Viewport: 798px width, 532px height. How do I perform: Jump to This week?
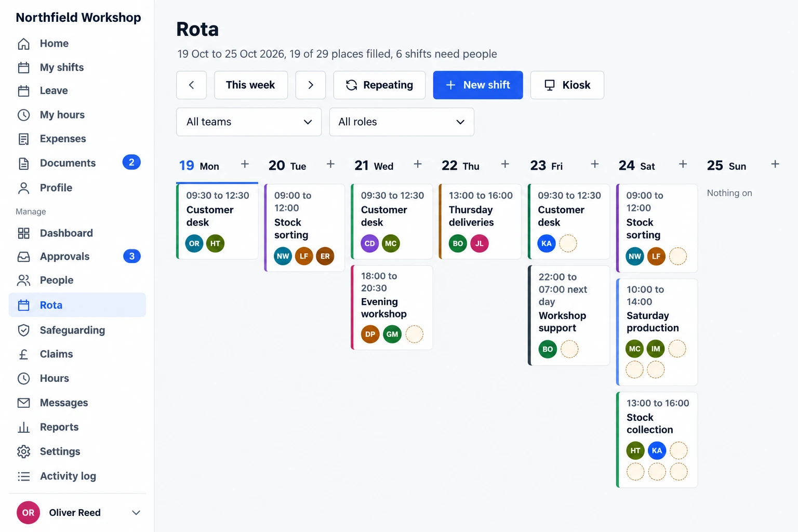point(250,85)
